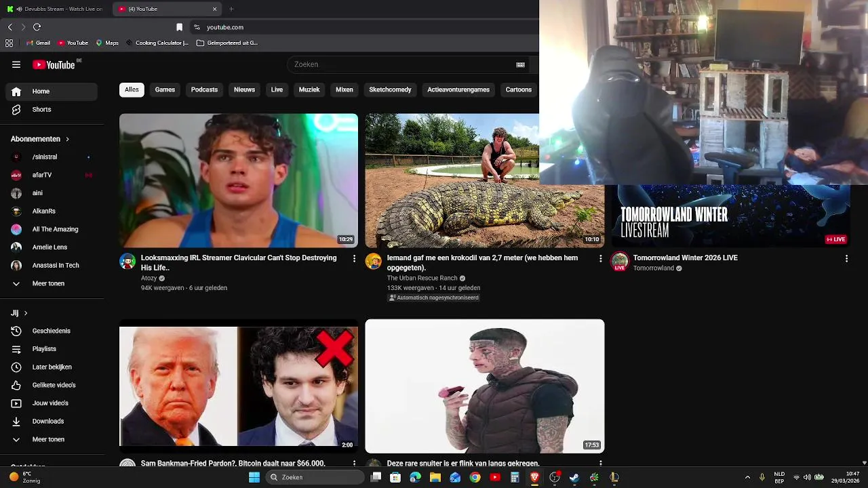Open the browser apps grid icon
868x488 pixels.
pyautogui.click(x=9, y=43)
